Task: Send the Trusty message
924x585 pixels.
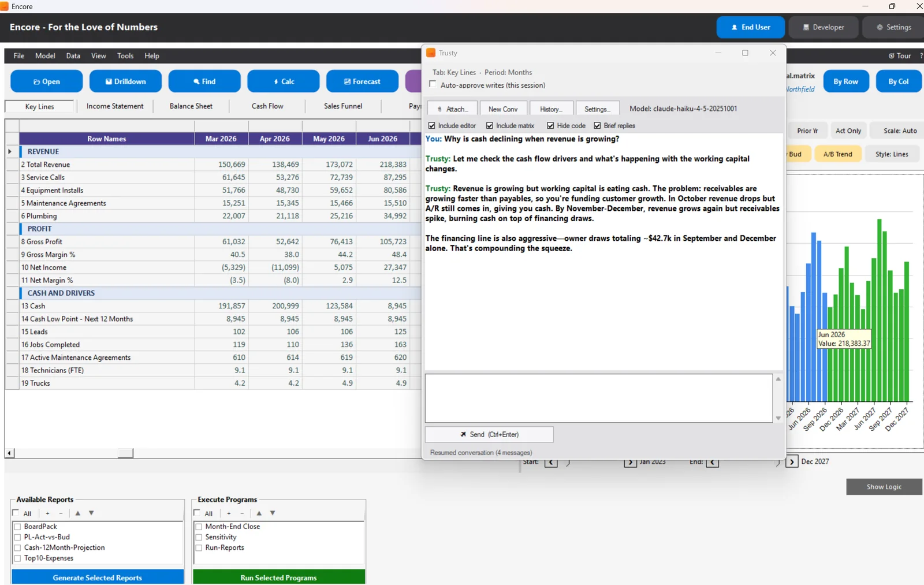Action: [489, 434]
